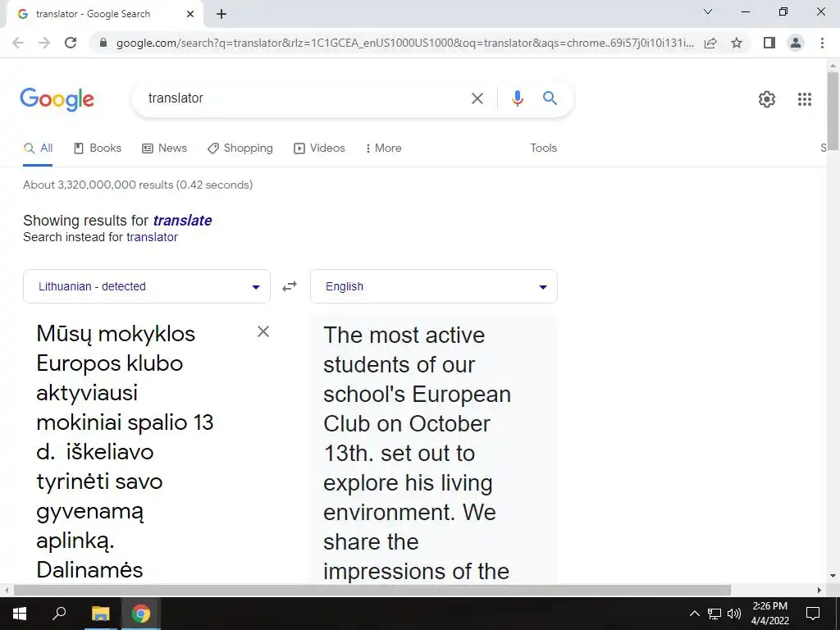Image resolution: width=840 pixels, height=630 pixels.
Task: Close the translator Google Search tab
Action: pyautogui.click(x=190, y=14)
